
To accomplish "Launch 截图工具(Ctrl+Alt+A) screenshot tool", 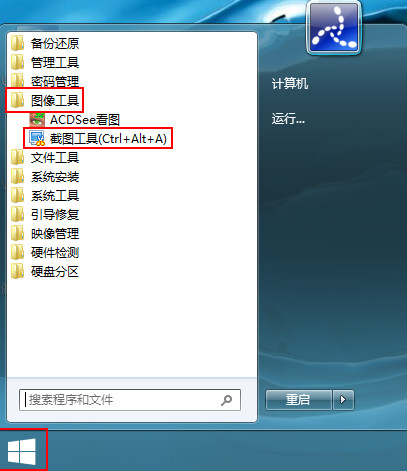I will pos(98,138).
